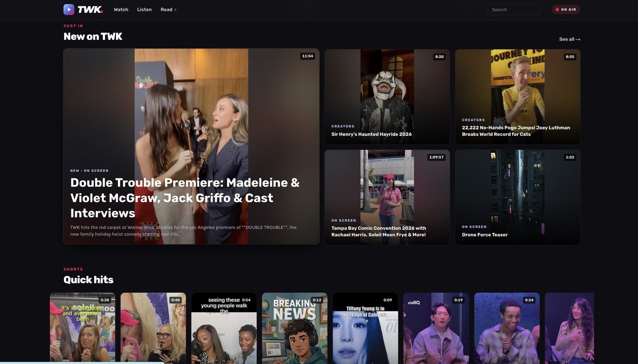Image resolution: width=638 pixels, height=364 pixels.
Task: Open the Listen menu item
Action: (x=144, y=10)
